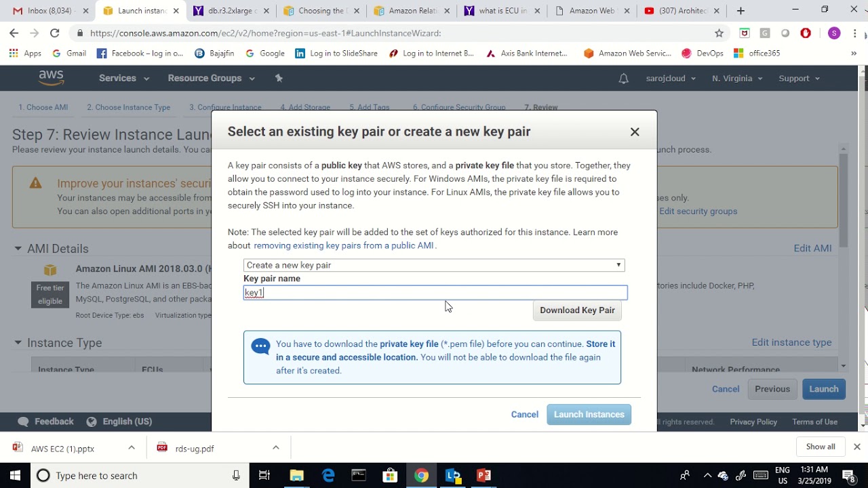Click Download Key Pair button

point(577,310)
